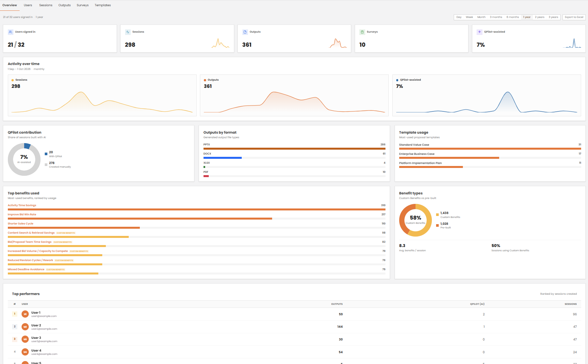The image size is (588, 364).
Task: Click the Improve Bid Win Rate benefit
Action: tap(22, 215)
